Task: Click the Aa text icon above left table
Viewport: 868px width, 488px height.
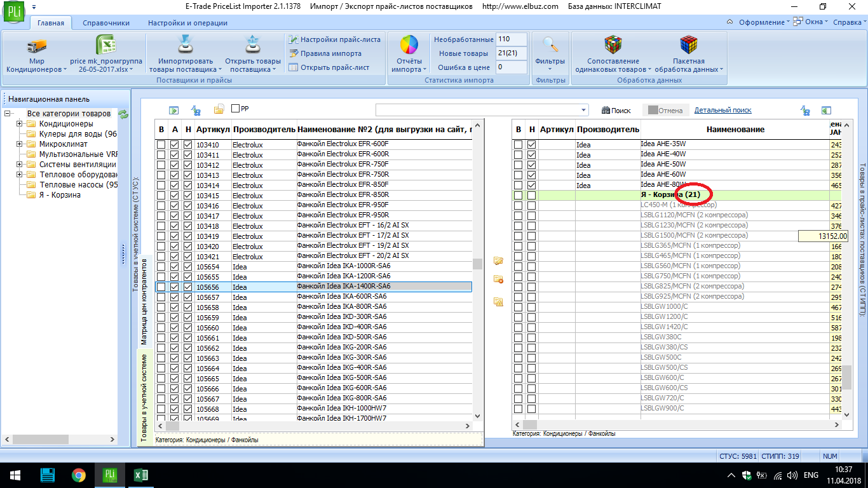Action: point(196,110)
